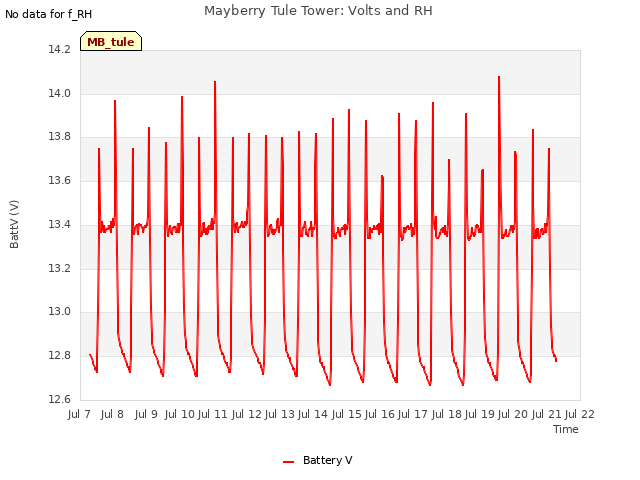640x480 pixels.
Task: Click the 14.2 y-axis value
Action: pos(60,50)
